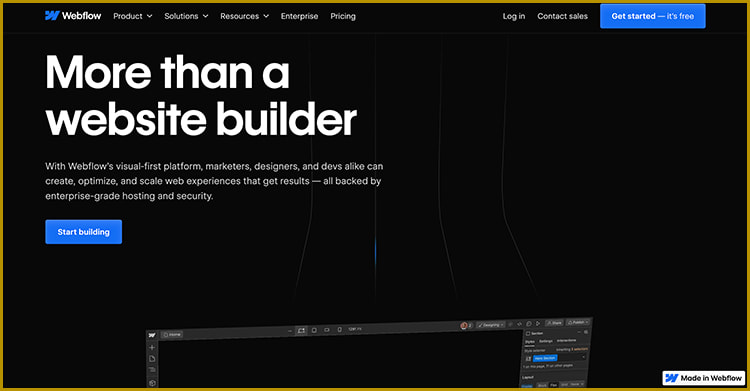Open the Designing mode dropdown

[490, 325]
